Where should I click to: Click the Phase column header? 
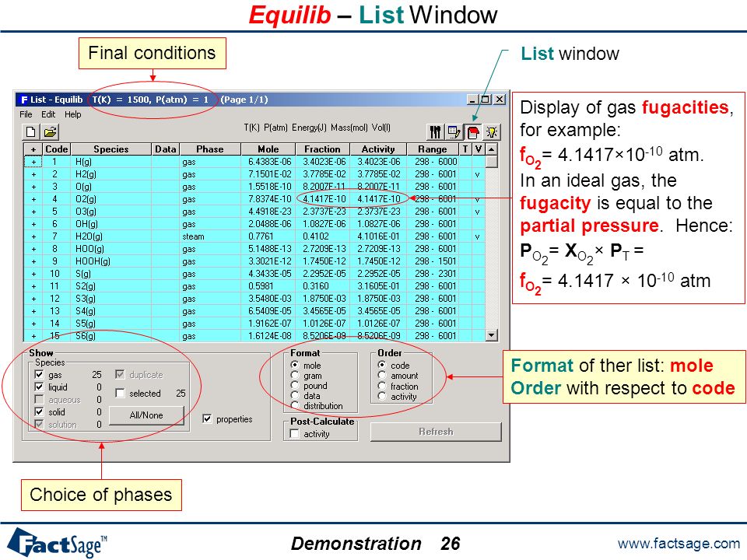tap(209, 149)
